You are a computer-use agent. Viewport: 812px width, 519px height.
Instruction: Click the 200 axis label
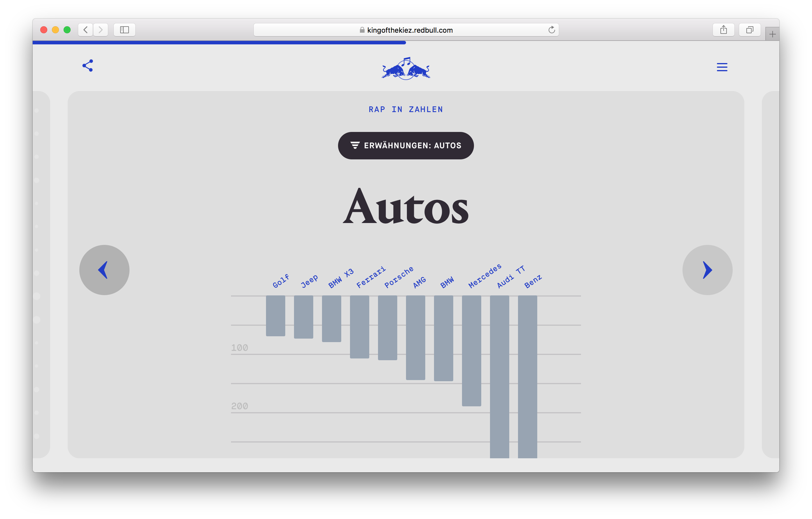pos(240,406)
